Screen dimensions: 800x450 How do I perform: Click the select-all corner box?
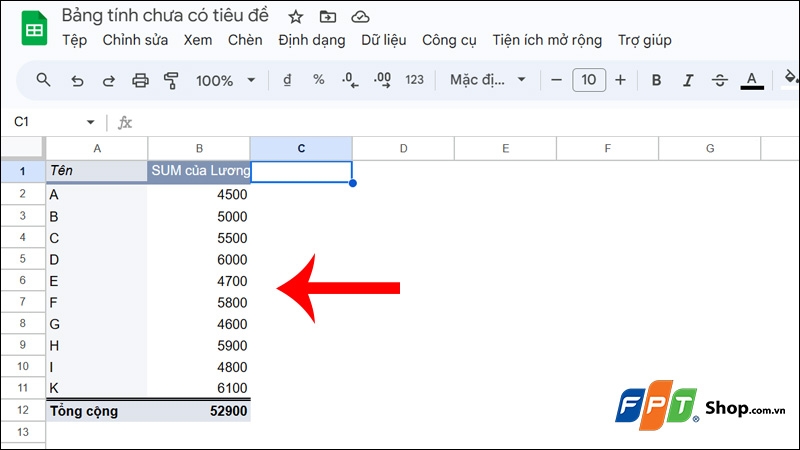pyautogui.click(x=22, y=148)
